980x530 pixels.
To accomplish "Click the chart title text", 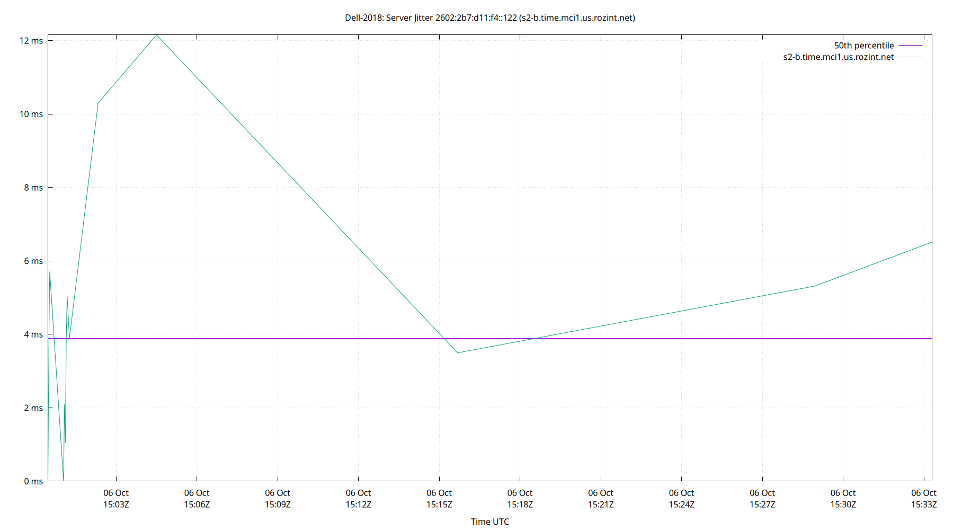I will [490, 17].
